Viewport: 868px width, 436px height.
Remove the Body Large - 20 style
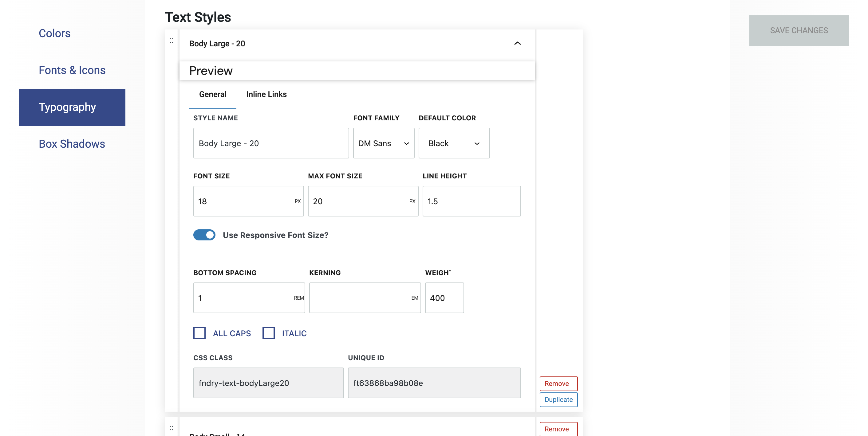tap(558, 383)
